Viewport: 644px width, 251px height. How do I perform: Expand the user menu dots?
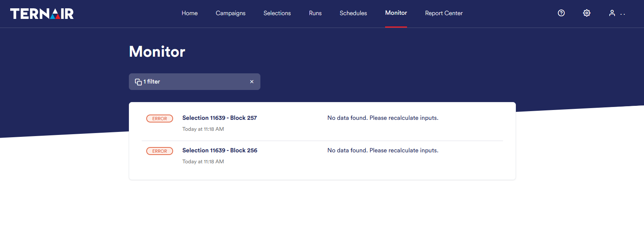(623, 14)
